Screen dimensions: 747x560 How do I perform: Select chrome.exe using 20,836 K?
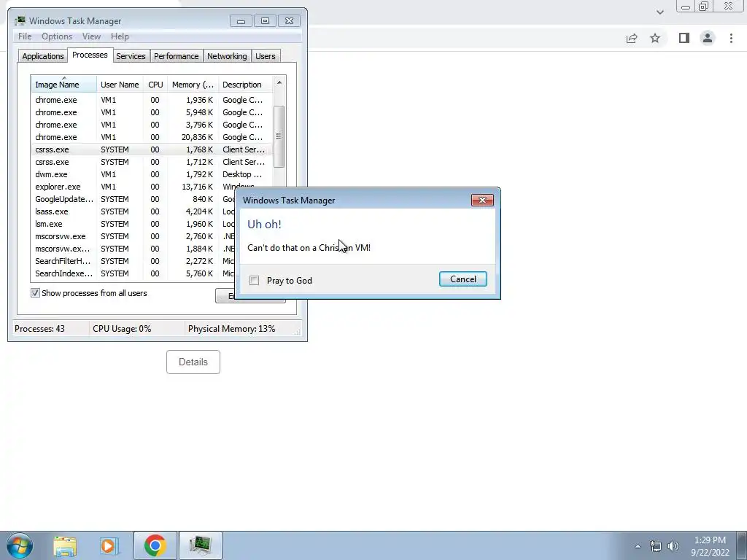[x=152, y=137]
